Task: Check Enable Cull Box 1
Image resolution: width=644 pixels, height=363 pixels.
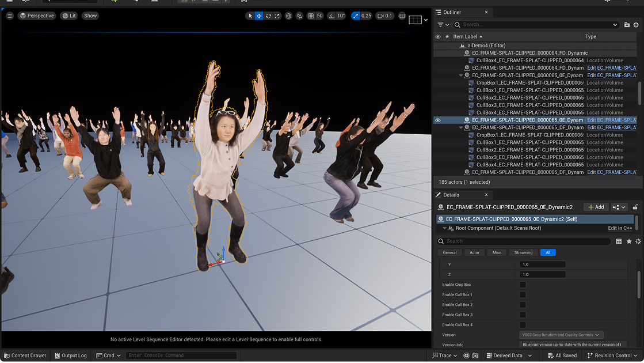Action: click(x=523, y=294)
